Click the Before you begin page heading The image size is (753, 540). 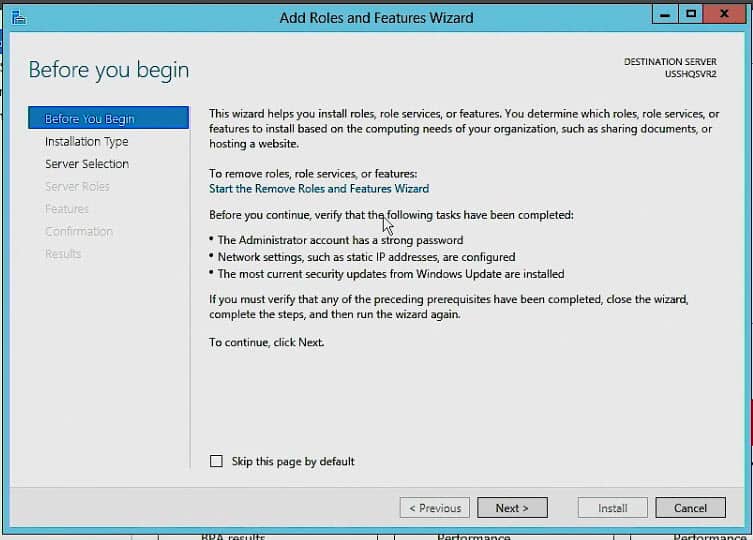(109, 70)
